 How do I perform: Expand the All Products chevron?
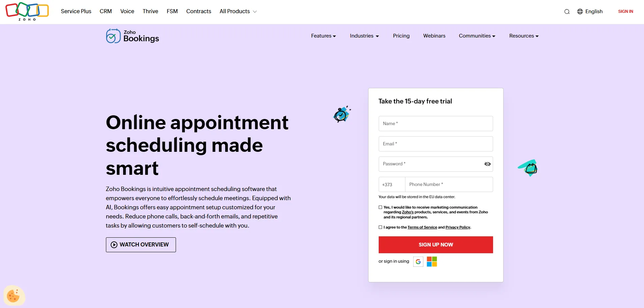pos(254,11)
